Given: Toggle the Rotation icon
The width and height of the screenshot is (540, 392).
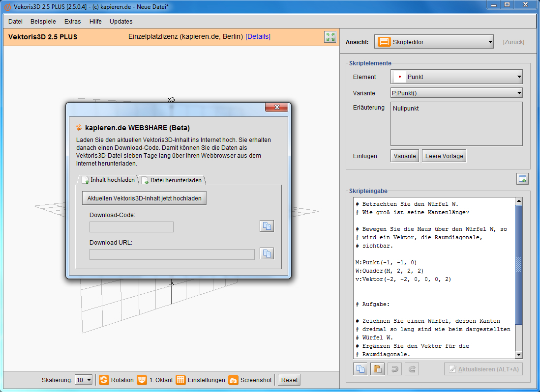Looking at the screenshot, I should [104, 380].
